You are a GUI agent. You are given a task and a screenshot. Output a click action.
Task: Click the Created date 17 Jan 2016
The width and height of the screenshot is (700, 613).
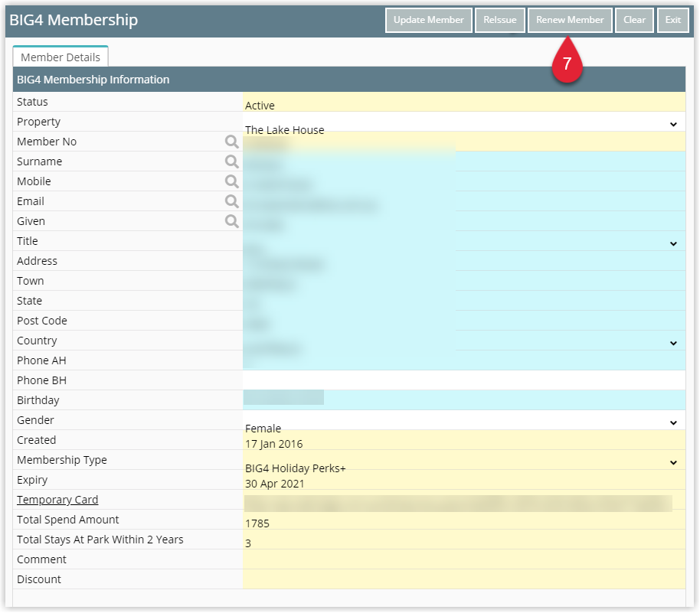273,445
